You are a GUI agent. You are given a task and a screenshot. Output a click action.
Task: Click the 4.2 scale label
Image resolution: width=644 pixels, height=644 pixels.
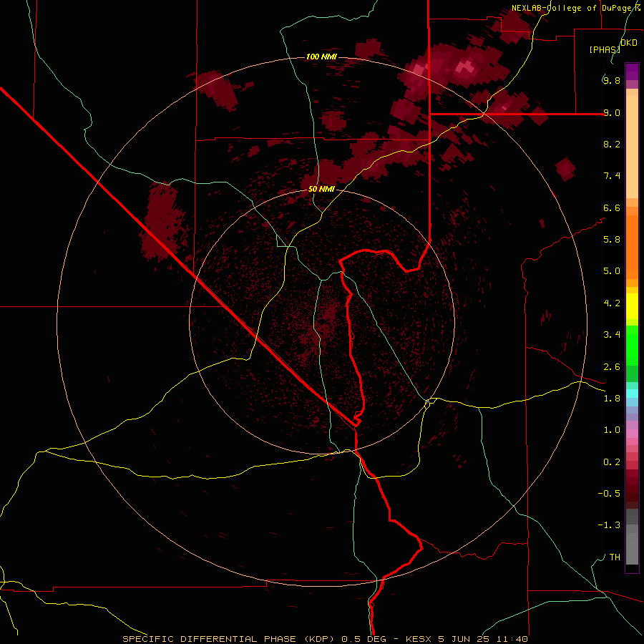(x=612, y=303)
